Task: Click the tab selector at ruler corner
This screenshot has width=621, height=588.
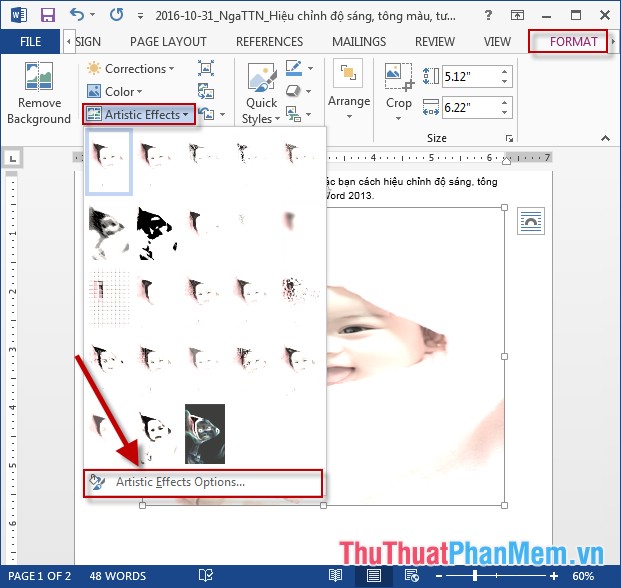Action: tap(13, 159)
